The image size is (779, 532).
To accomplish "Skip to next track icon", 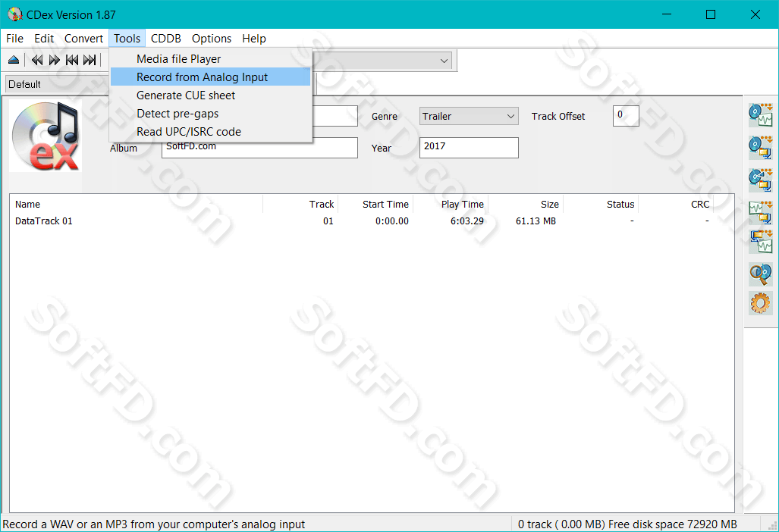I will pos(90,60).
